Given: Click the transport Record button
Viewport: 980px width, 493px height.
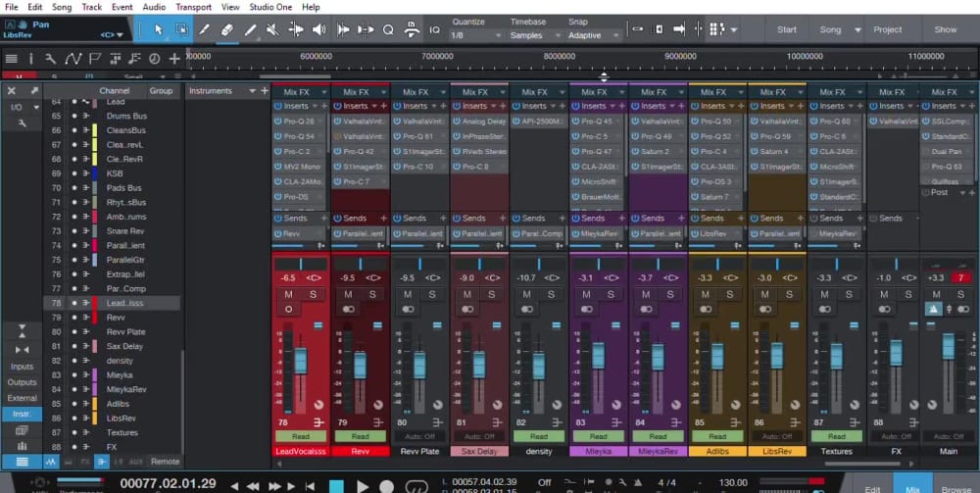Looking at the screenshot, I should pyautogui.click(x=387, y=486).
